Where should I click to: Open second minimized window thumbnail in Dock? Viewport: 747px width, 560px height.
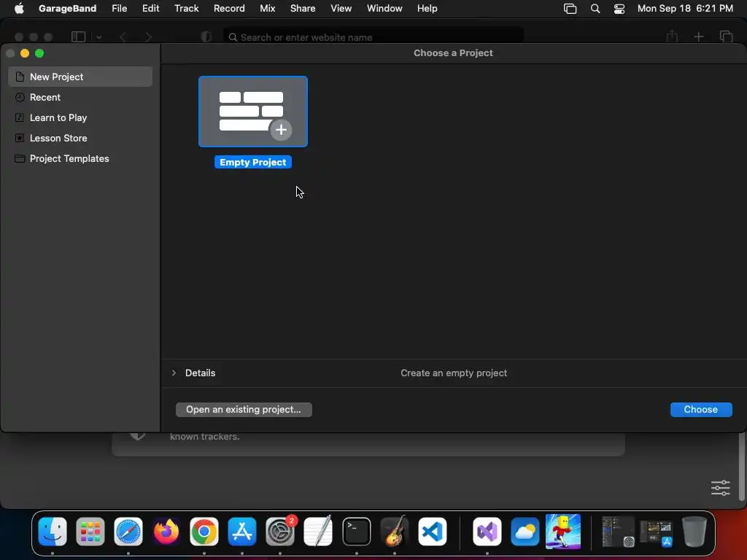click(x=656, y=532)
